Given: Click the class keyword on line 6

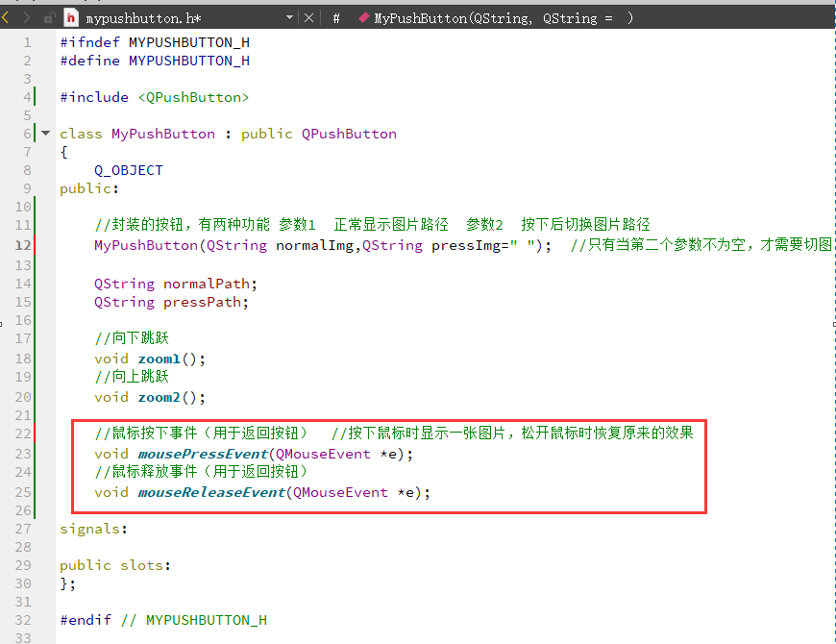Looking at the screenshot, I should pos(81,134).
